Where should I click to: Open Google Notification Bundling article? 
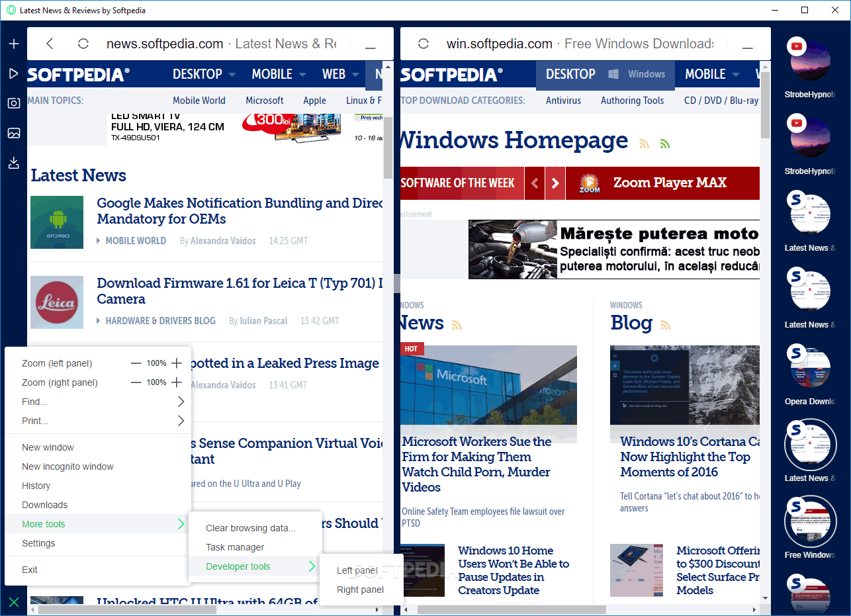[x=240, y=211]
